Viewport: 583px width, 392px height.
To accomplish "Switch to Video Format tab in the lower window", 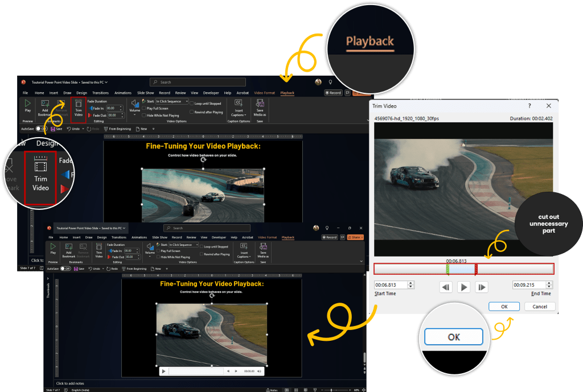I will (x=267, y=237).
